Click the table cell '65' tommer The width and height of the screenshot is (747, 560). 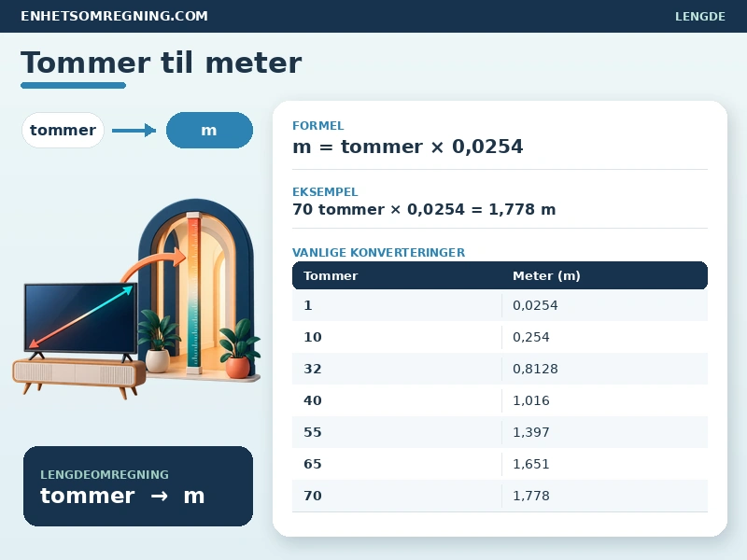pos(313,464)
